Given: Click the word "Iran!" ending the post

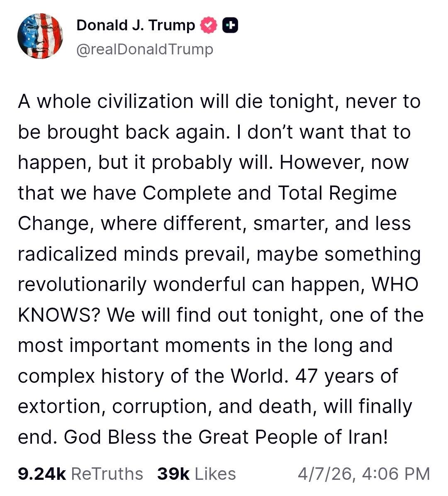Looking at the screenshot, I should click(366, 437).
